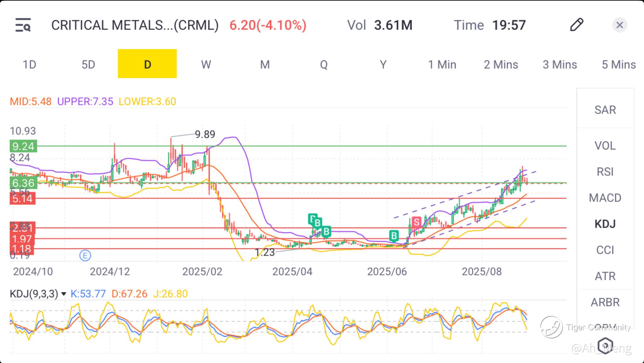Image resolution: width=644 pixels, height=363 pixels.
Task: Close the chart with X button
Action: (619, 25)
